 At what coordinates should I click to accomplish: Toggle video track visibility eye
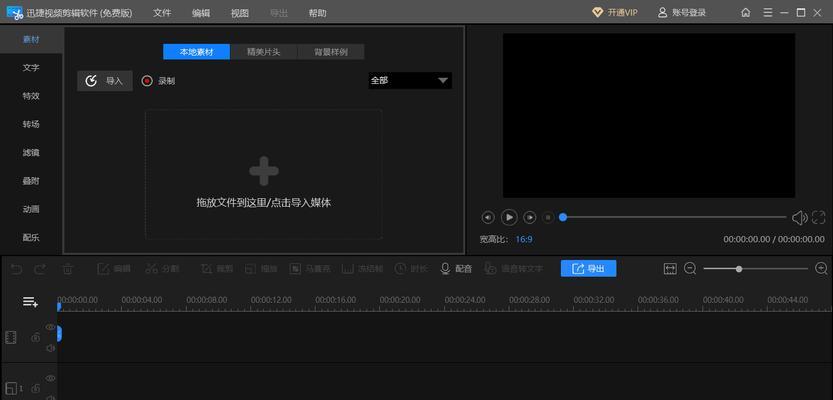click(x=50, y=327)
